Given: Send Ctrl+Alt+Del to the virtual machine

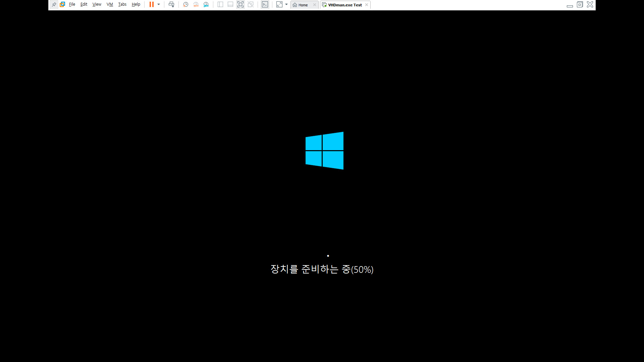Looking at the screenshot, I should click(x=171, y=5).
